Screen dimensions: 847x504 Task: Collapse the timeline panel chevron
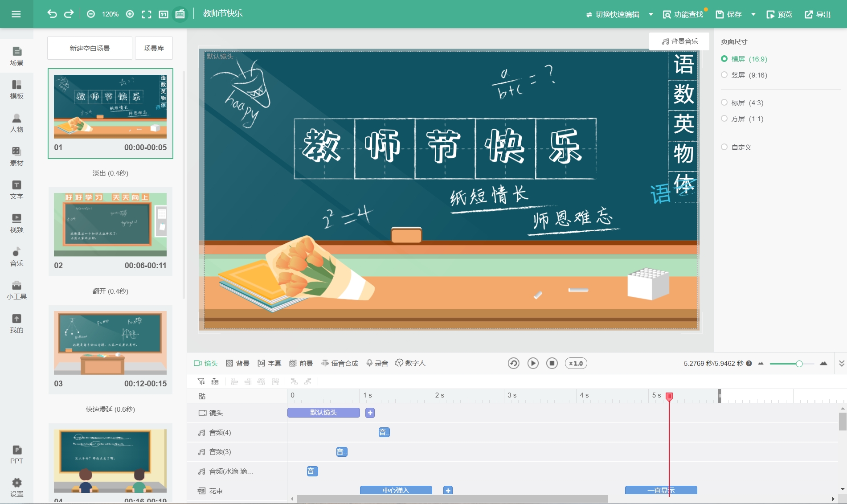click(x=841, y=363)
